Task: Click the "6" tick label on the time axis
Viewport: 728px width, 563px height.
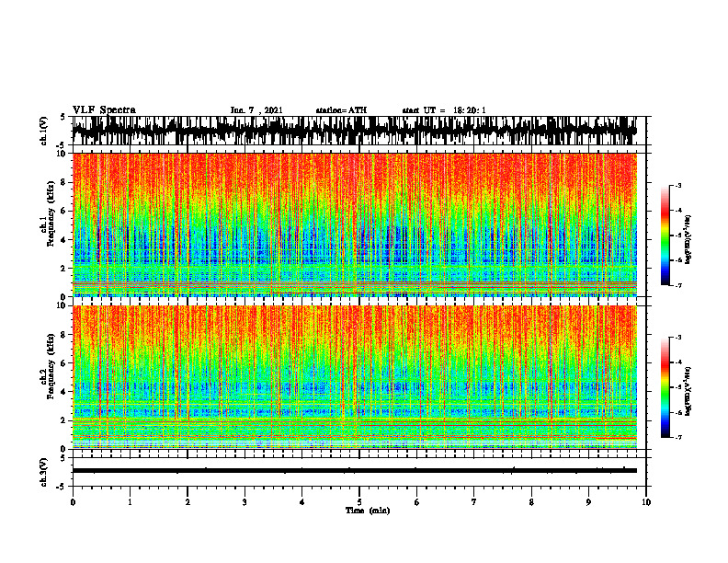Action: [x=417, y=502]
